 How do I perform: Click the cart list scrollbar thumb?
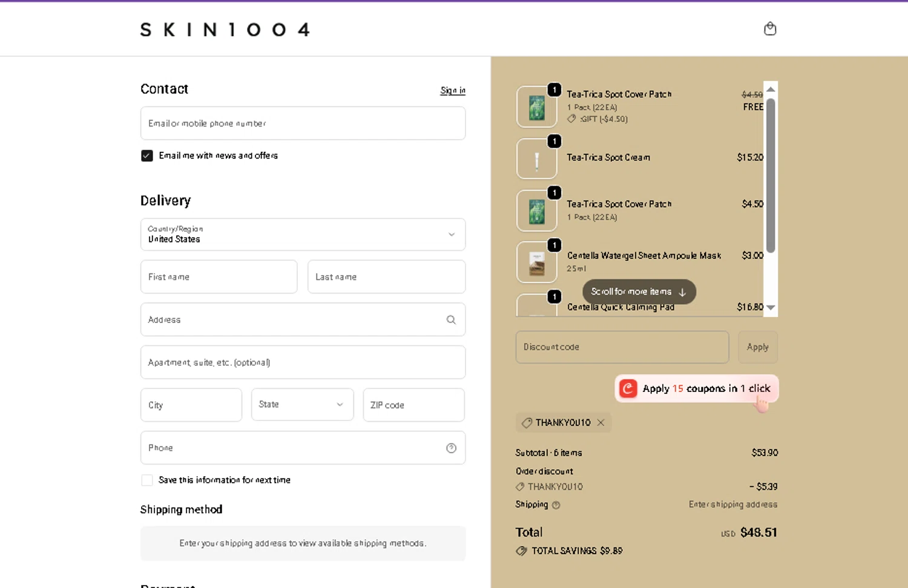pos(771,175)
